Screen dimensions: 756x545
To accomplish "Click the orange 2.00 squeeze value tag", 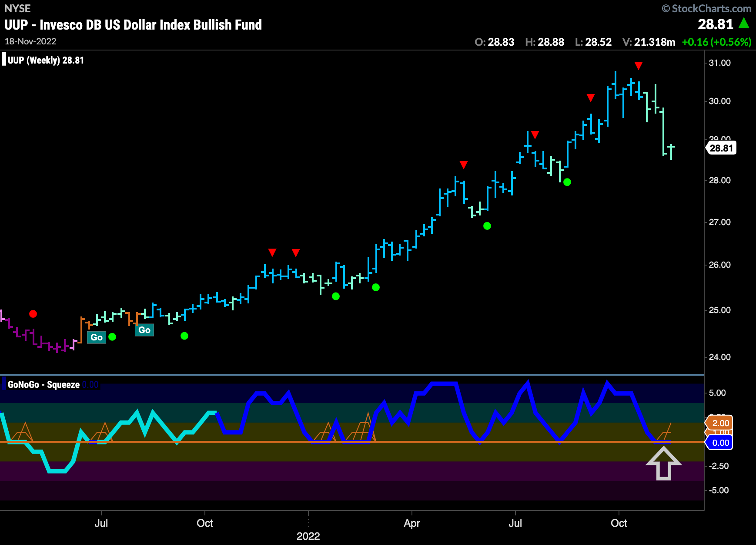I will [x=719, y=423].
